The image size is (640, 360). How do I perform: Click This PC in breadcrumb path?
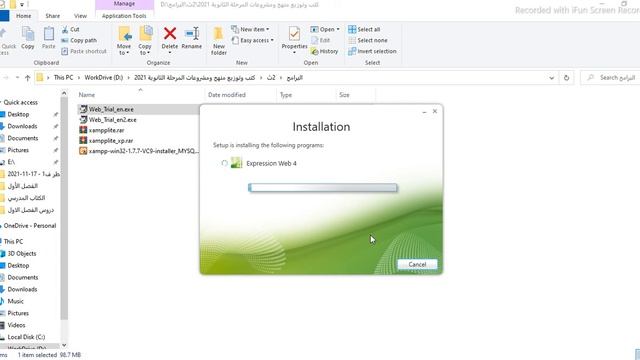[x=63, y=78]
